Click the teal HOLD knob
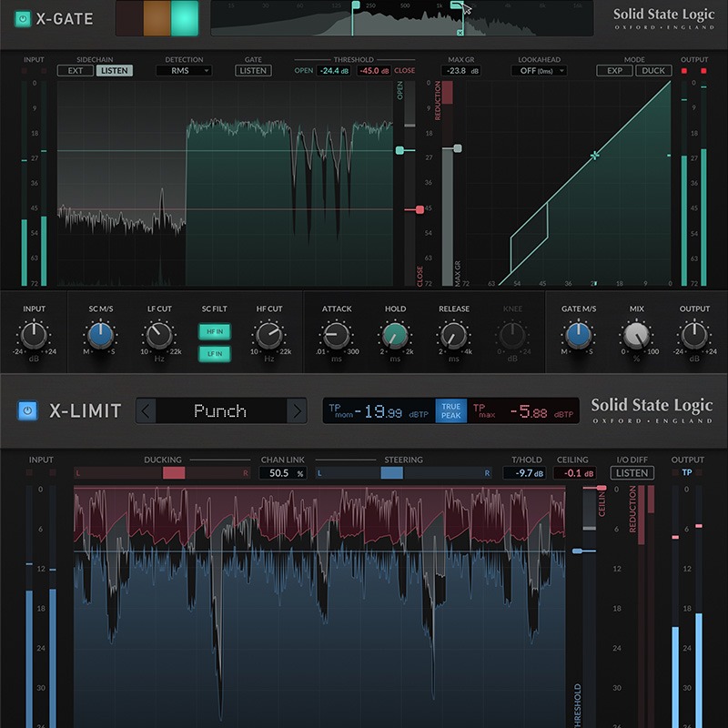This screenshot has height=728, width=728. click(395, 335)
